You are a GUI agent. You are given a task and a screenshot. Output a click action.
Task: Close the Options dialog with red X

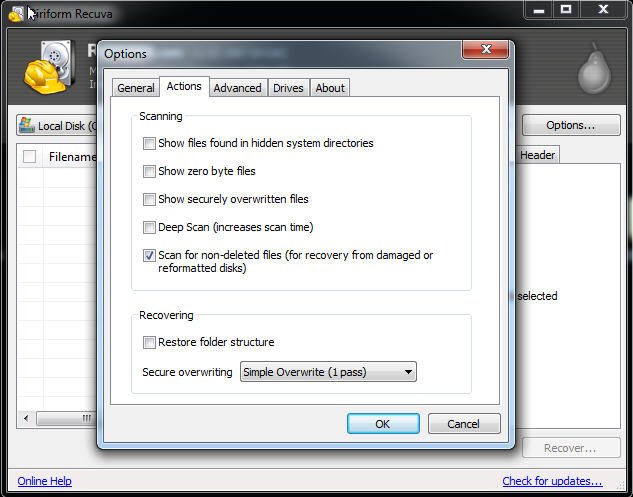[x=486, y=50]
